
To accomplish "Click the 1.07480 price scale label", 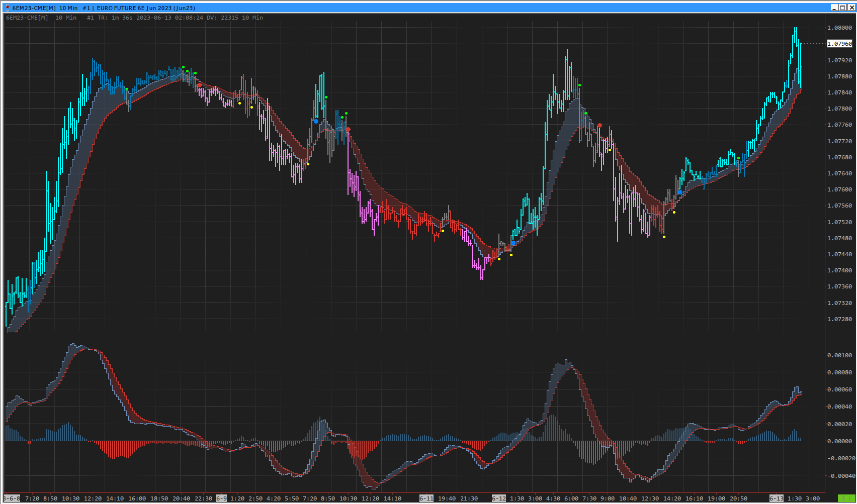I will coord(840,238).
